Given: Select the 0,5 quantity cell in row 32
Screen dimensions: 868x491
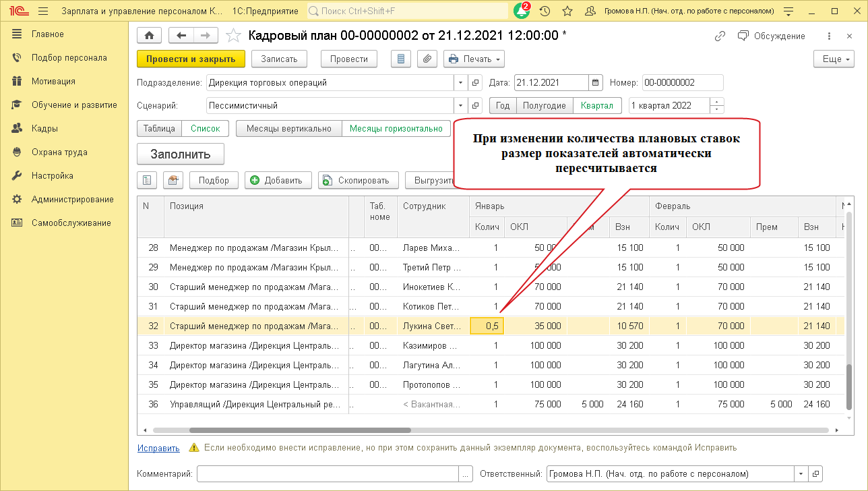Looking at the screenshot, I should [x=487, y=326].
